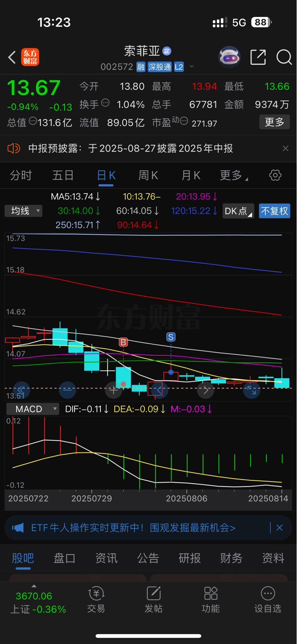Switch to the 资料 tab

273,558
